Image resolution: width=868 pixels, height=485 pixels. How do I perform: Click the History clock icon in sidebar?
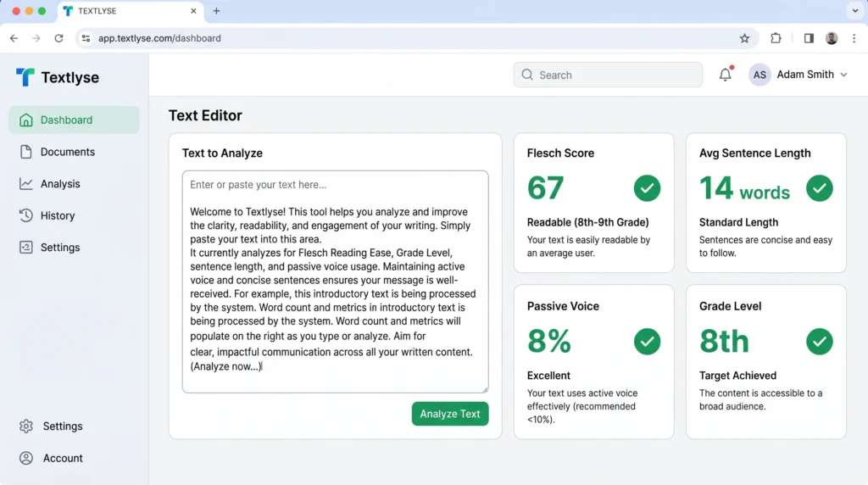(x=26, y=215)
